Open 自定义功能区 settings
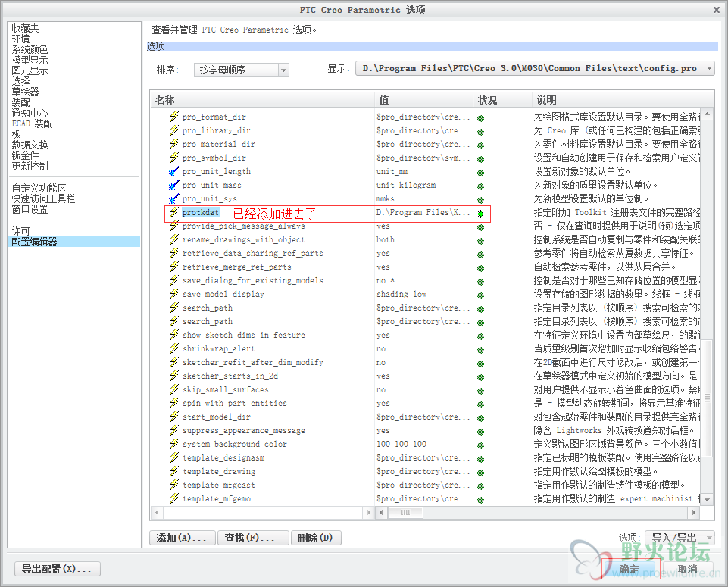 39,188
